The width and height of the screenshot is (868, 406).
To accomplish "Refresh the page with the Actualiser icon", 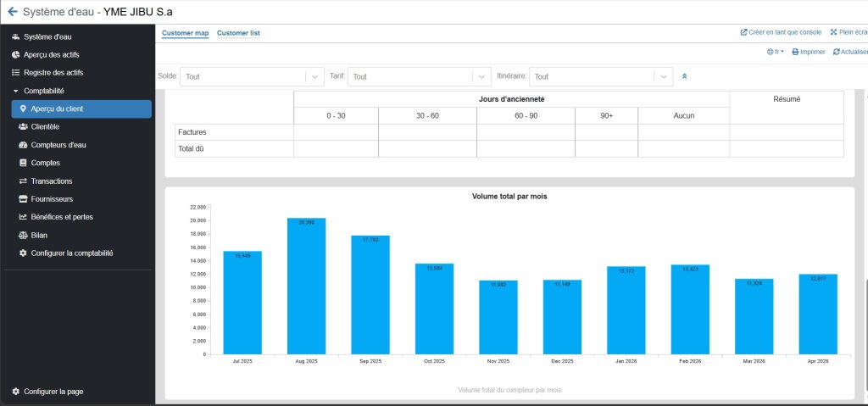I will 836,52.
